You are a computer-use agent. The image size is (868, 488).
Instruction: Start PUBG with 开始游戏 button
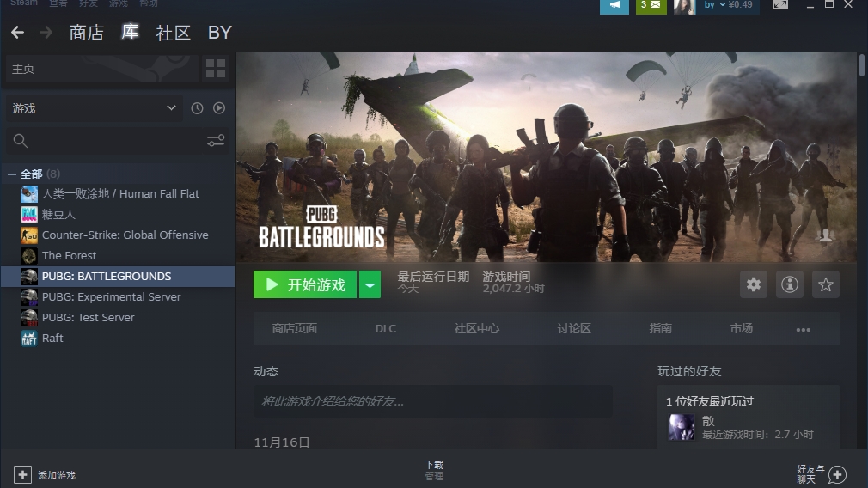coord(305,284)
